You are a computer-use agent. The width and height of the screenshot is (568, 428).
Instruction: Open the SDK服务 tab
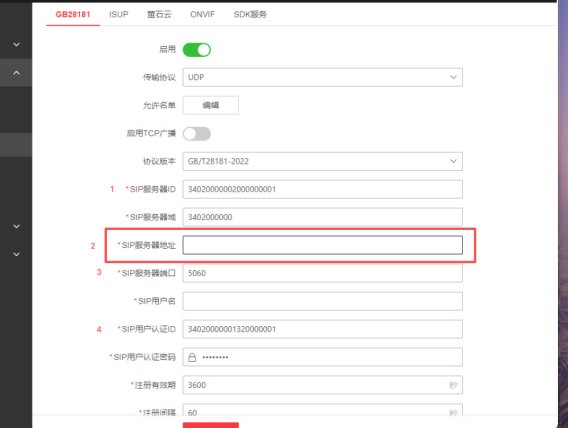[250, 14]
